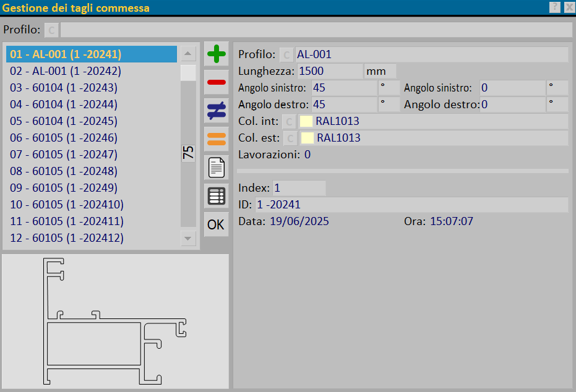This screenshot has width=576, height=392.
Task: Confirm with the OK button
Action: [x=217, y=224]
